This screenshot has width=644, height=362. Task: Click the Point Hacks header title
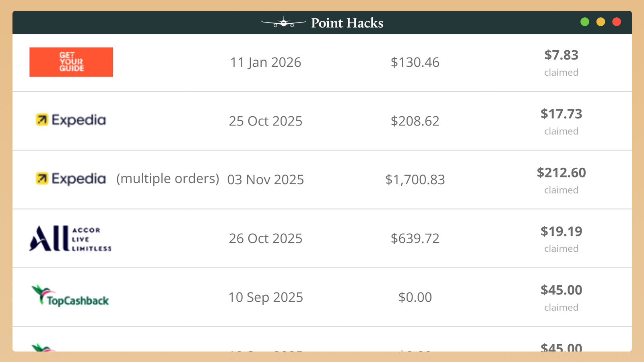tap(347, 23)
